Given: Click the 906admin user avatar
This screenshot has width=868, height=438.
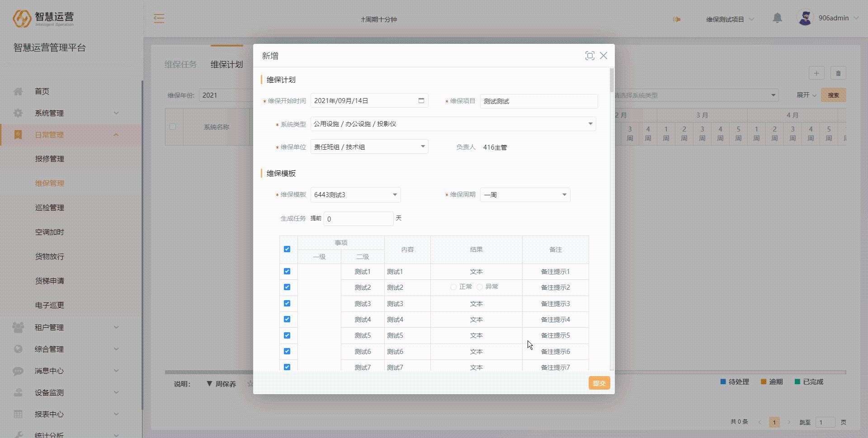Looking at the screenshot, I should click(805, 18).
